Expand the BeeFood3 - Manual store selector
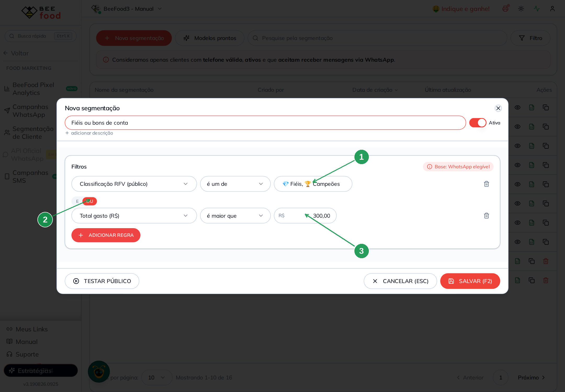The height and width of the screenshot is (392, 565). (127, 9)
